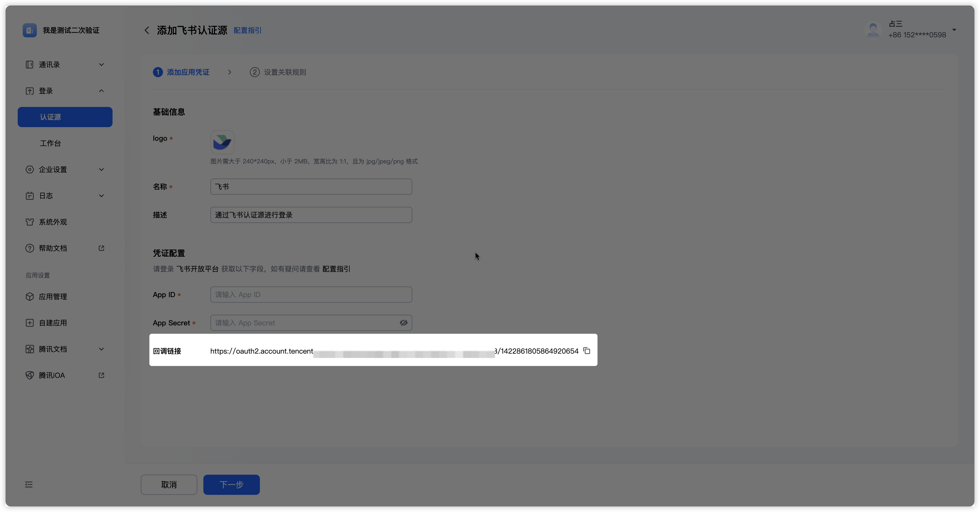Image resolution: width=980 pixels, height=512 pixels.
Task: Open 帮助文档 help docs
Action: click(53, 248)
